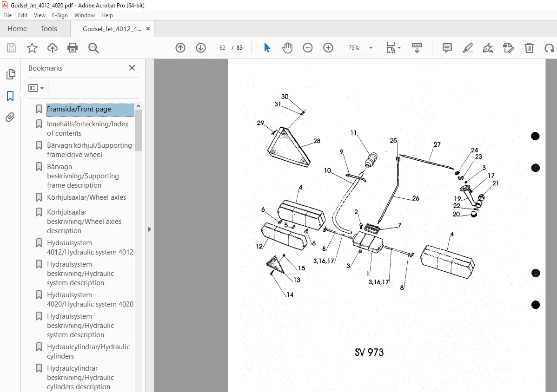
Task: Switch to the Home tab
Action: pos(17,29)
